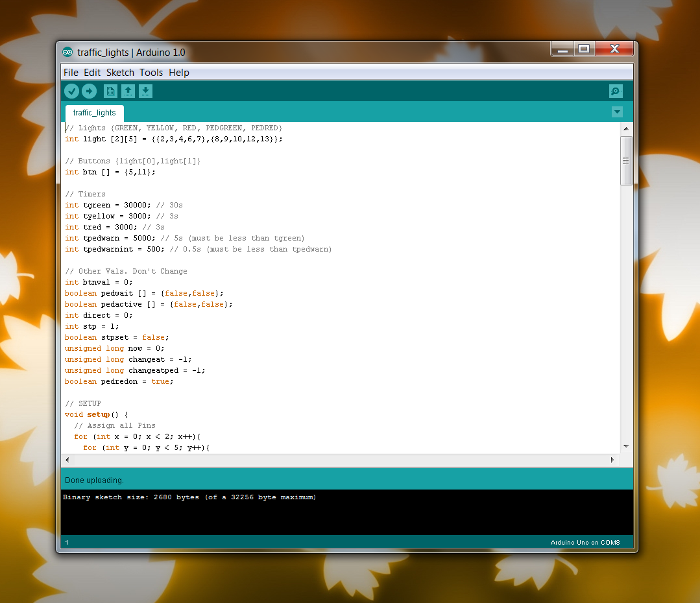Click the vertical scrollbar down arrow
The height and width of the screenshot is (603, 700).
coord(626,446)
